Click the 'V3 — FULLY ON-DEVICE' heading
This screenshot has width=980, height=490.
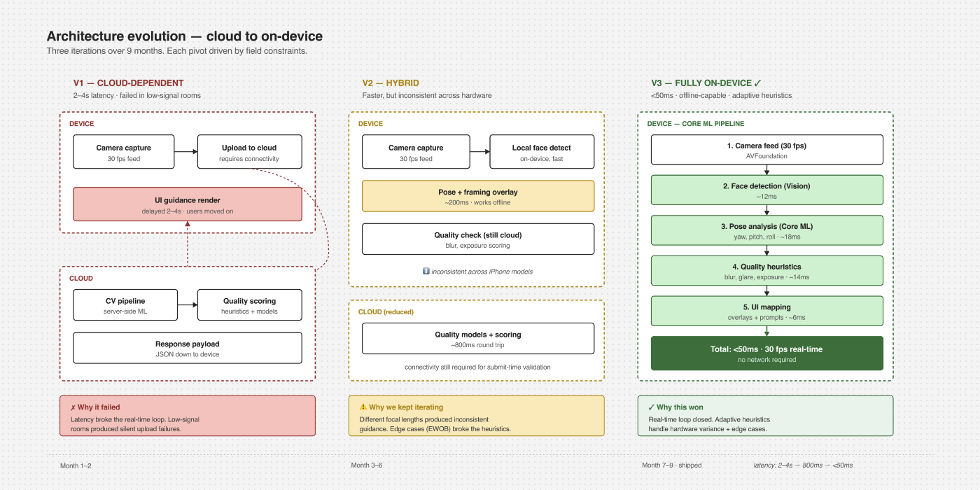point(701,83)
